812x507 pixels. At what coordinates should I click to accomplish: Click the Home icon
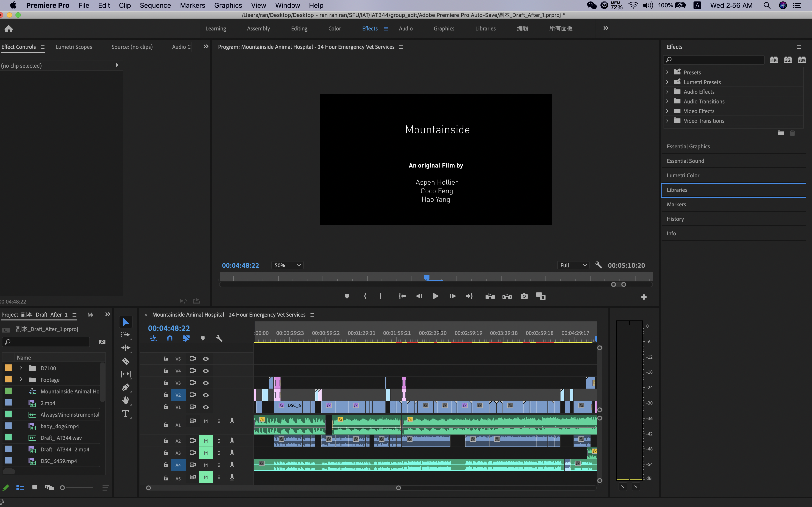tap(9, 29)
